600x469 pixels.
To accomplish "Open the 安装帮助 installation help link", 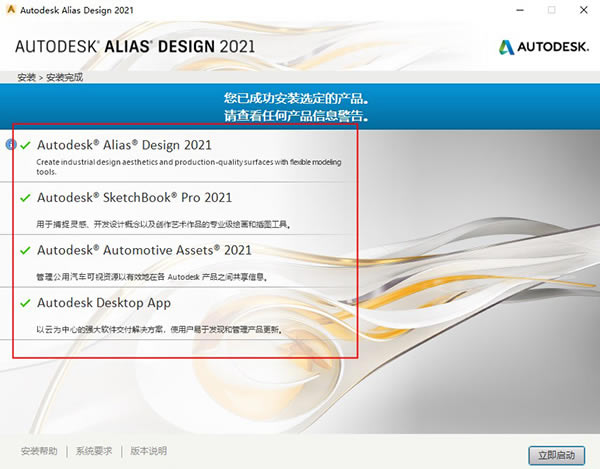I will tap(39, 451).
